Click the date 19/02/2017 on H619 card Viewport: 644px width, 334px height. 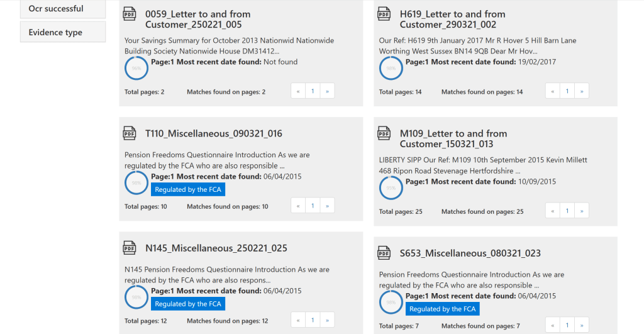click(537, 62)
